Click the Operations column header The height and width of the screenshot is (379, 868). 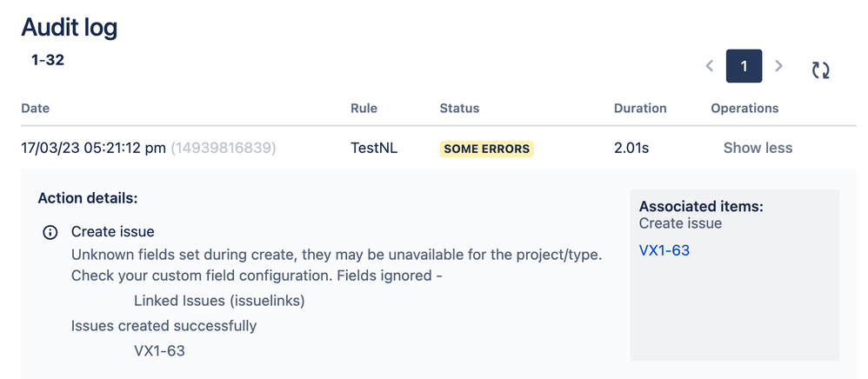click(744, 108)
